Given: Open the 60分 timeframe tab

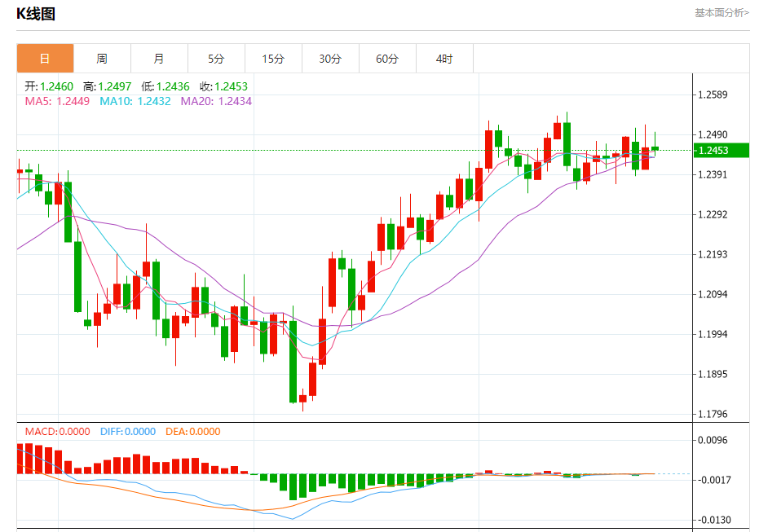Looking at the screenshot, I should pos(388,59).
